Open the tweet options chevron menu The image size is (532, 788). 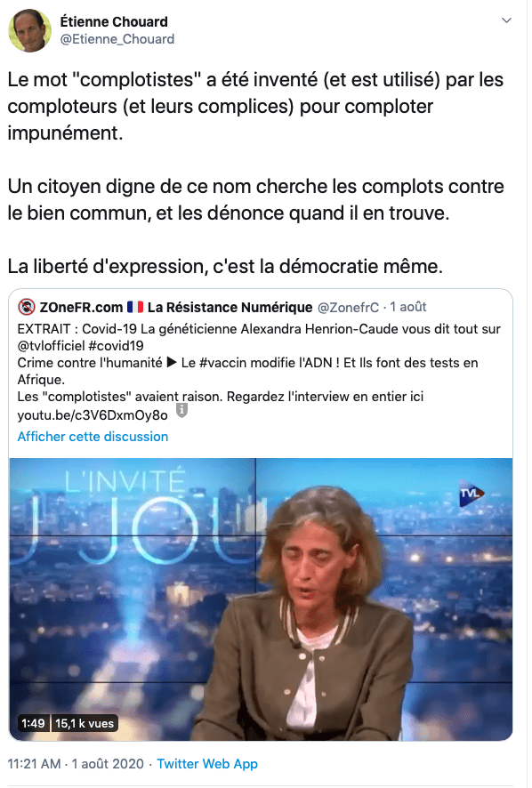pyautogui.click(x=506, y=20)
